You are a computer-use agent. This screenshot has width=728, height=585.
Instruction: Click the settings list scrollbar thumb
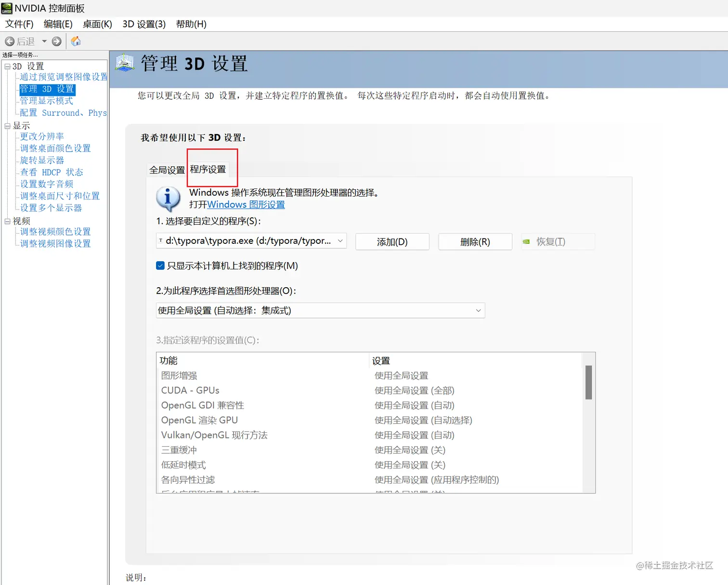click(x=588, y=383)
